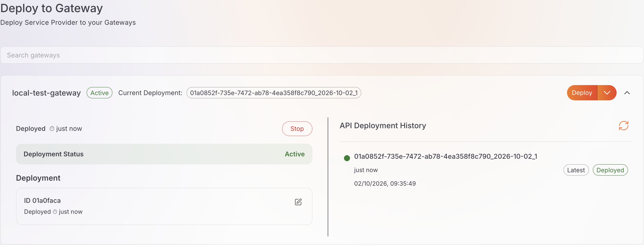The image size is (644, 245).
Task: Click the local-test-gateway name
Action: [x=46, y=93]
